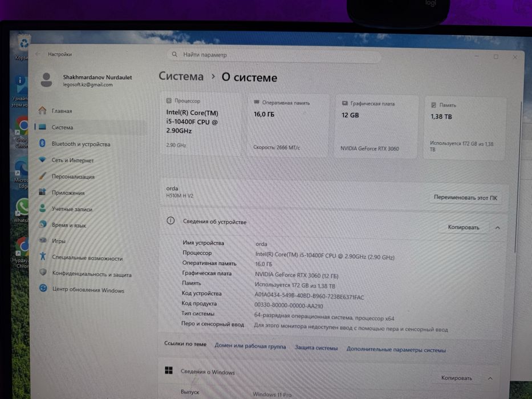Select the Система monitor icon in sidebar

point(42,127)
